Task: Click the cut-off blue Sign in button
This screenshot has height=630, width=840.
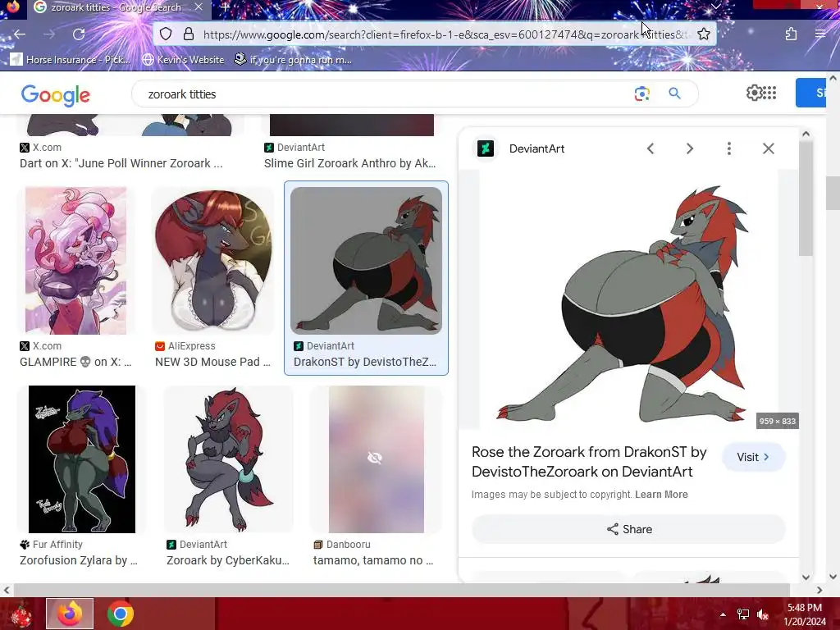Action: [811, 93]
